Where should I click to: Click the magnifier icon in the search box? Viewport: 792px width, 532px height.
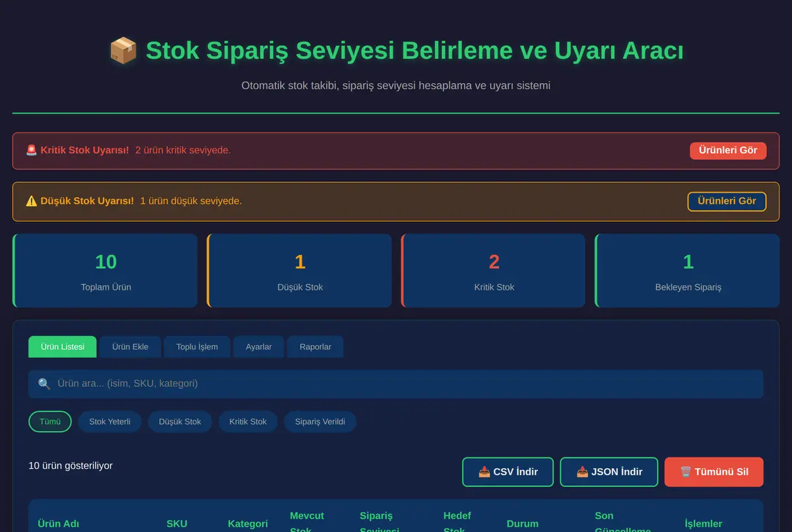point(44,383)
